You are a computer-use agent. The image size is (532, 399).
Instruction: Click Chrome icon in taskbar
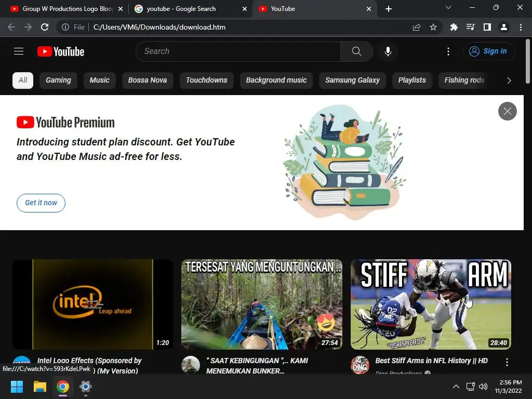click(x=63, y=387)
